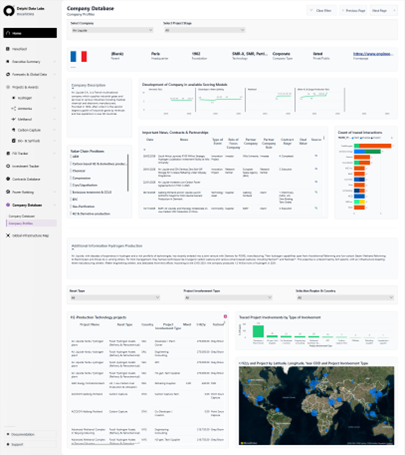Viewport: 405px width, 455px height.
Task: Tick the Emissions treatment & CCUS checkbox
Action: tap(71, 192)
